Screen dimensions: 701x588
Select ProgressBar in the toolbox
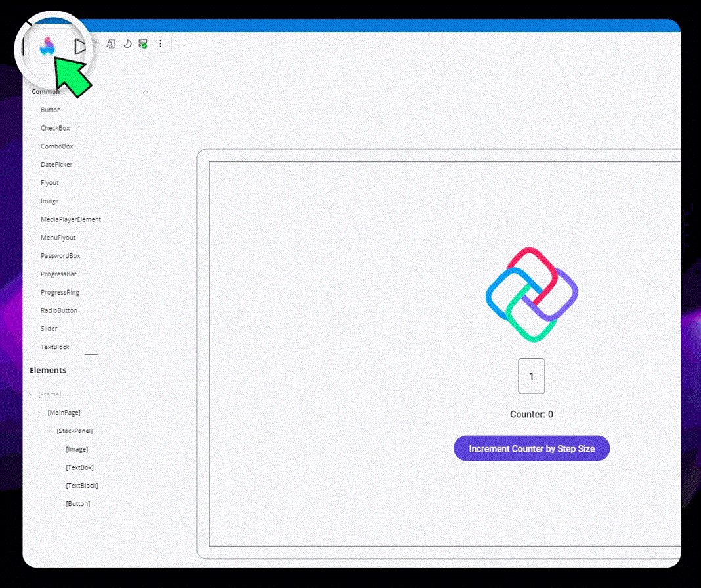point(58,274)
